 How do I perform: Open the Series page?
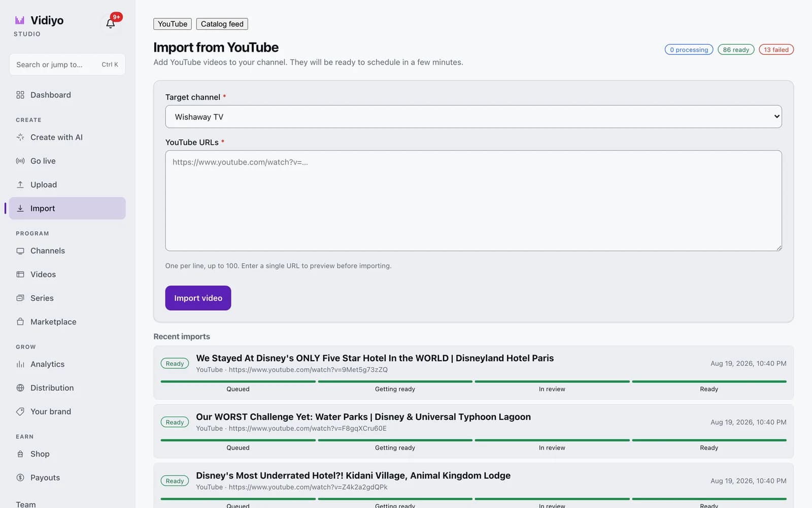click(67, 298)
